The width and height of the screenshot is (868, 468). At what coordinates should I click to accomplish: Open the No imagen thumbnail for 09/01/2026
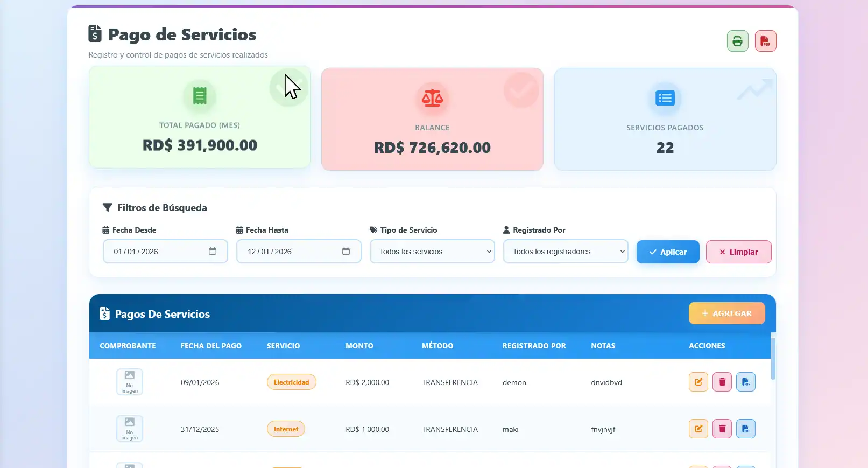(x=130, y=382)
